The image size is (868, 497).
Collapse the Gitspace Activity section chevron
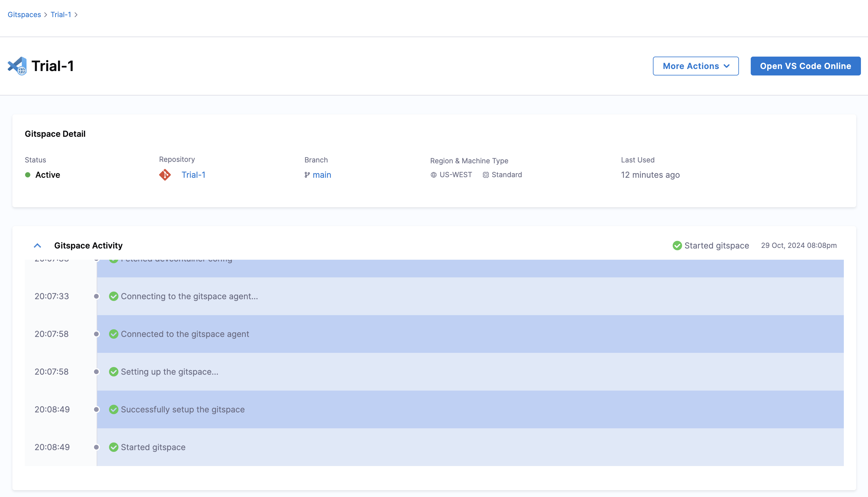[x=37, y=246]
